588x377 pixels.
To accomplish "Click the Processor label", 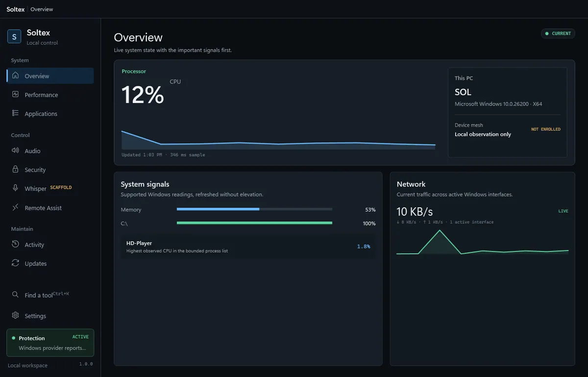I will [134, 71].
